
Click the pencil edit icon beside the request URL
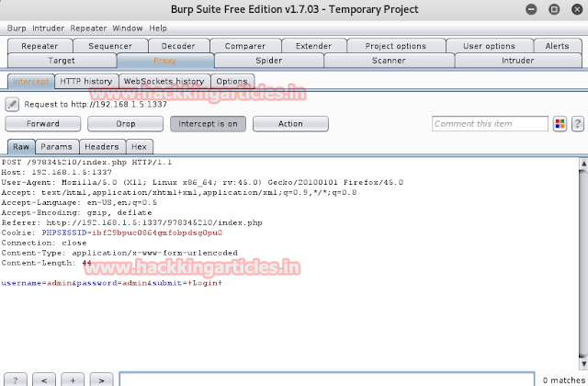[12, 104]
